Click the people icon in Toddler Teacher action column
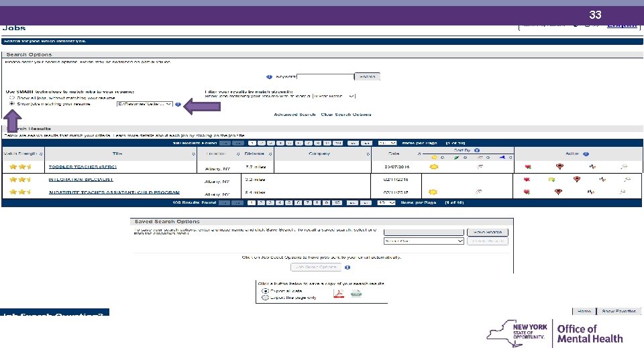The height and width of the screenshot is (362, 644). 592,166
